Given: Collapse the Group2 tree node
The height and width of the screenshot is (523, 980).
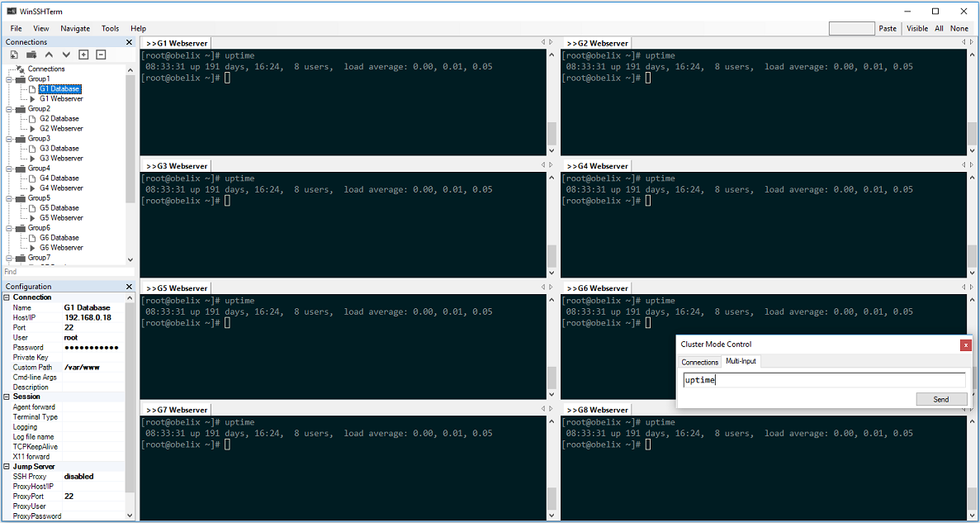Looking at the screenshot, I should pos(9,109).
